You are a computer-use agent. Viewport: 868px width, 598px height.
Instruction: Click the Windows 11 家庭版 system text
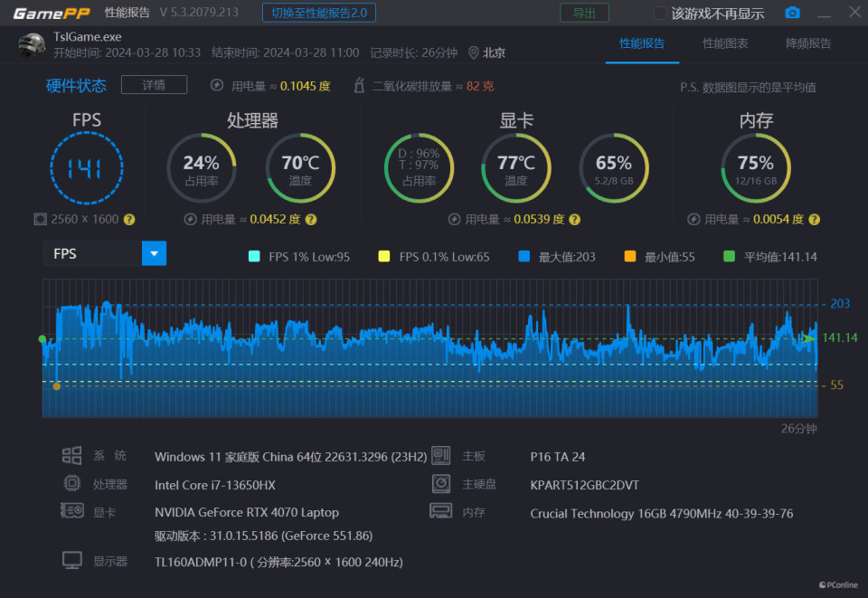pos(290,457)
